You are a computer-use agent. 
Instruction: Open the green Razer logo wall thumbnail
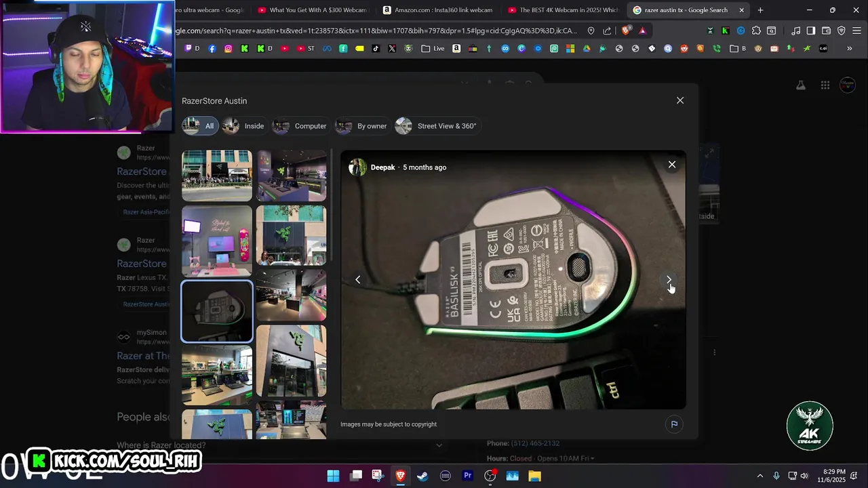292,235
